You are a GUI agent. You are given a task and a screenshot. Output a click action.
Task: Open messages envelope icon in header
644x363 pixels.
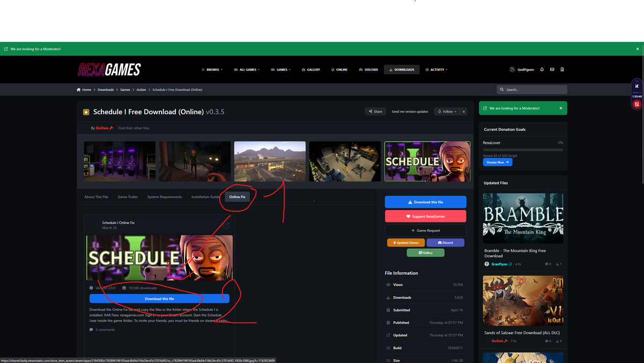click(552, 70)
